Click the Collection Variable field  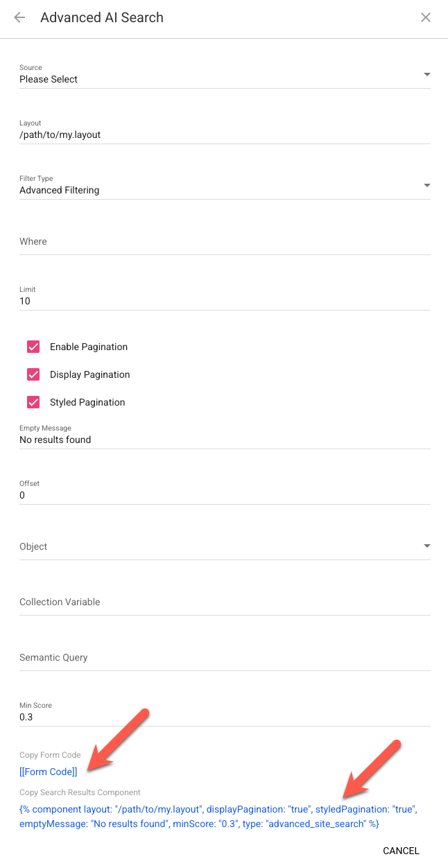[139, 602]
